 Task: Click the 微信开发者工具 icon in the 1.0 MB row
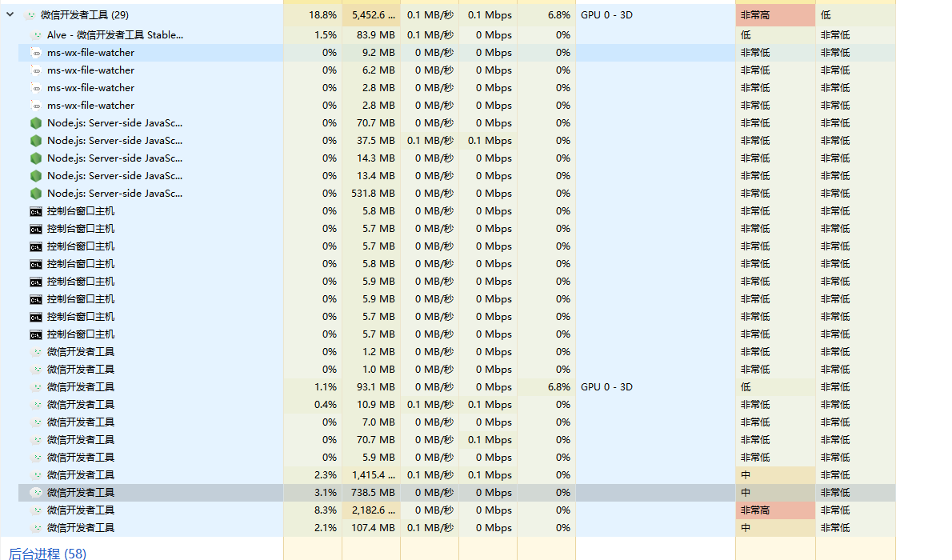(x=37, y=370)
